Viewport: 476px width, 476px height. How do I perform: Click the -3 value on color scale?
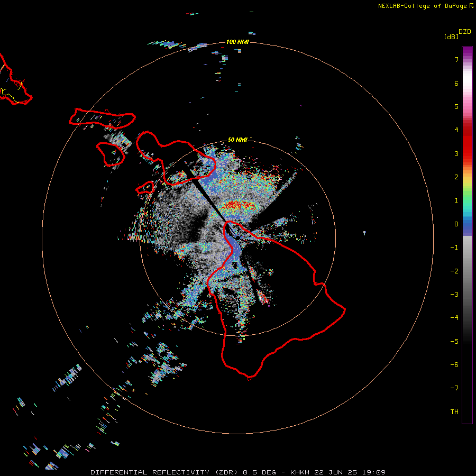click(454, 294)
